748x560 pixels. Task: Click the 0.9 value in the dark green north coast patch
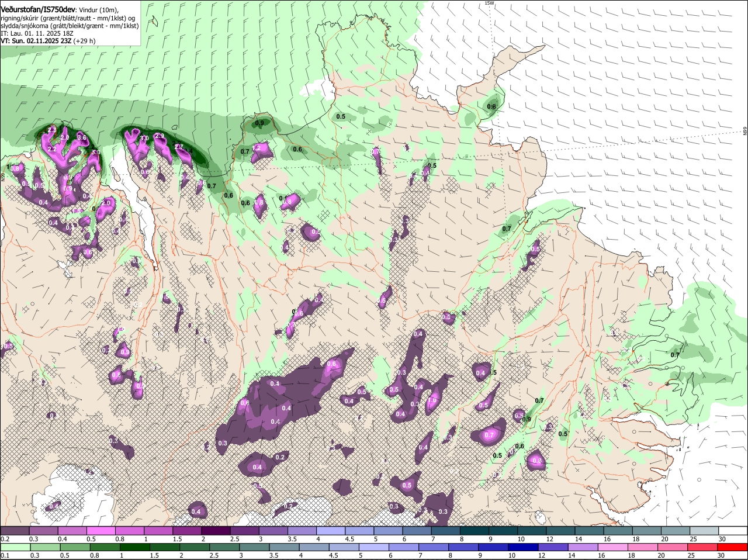[x=259, y=123]
